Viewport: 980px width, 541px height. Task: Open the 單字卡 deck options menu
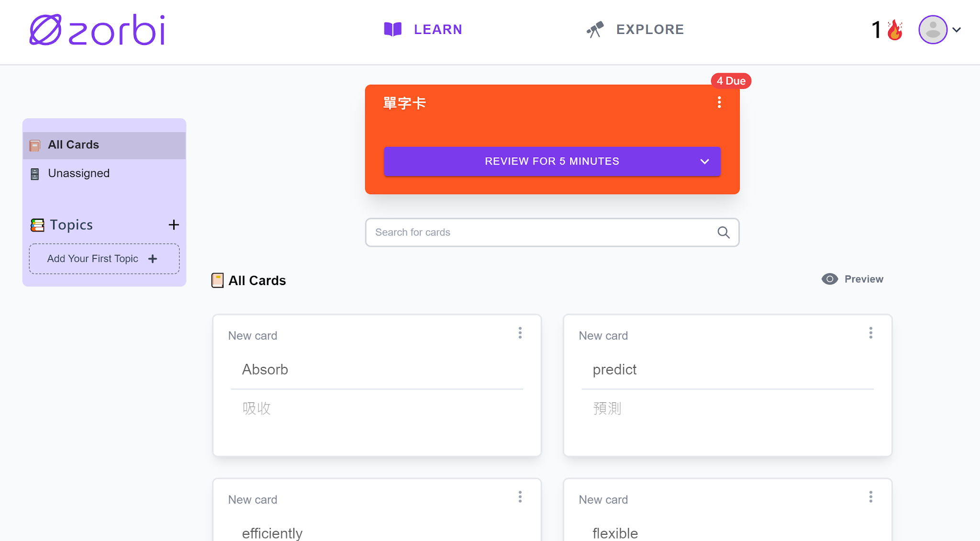[x=719, y=102]
